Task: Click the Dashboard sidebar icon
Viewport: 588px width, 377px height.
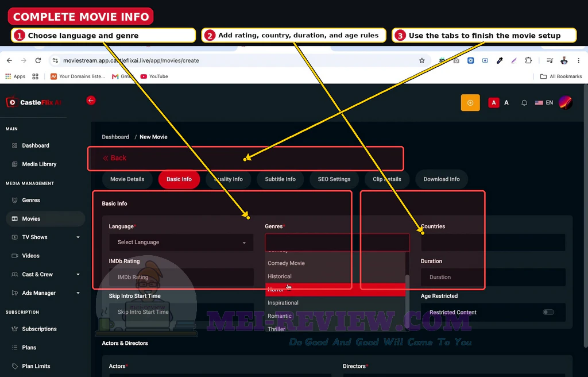Action: tap(14, 146)
